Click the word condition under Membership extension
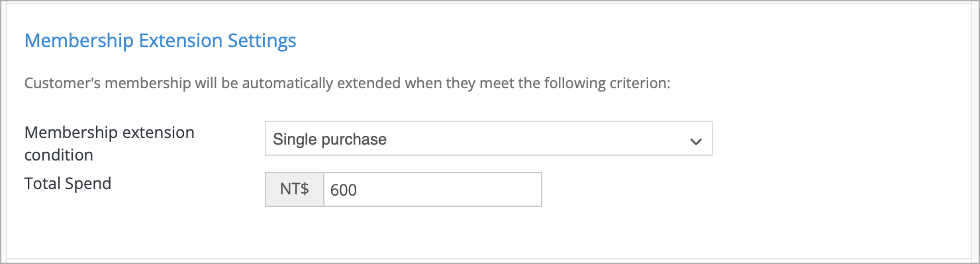 [x=58, y=155]
